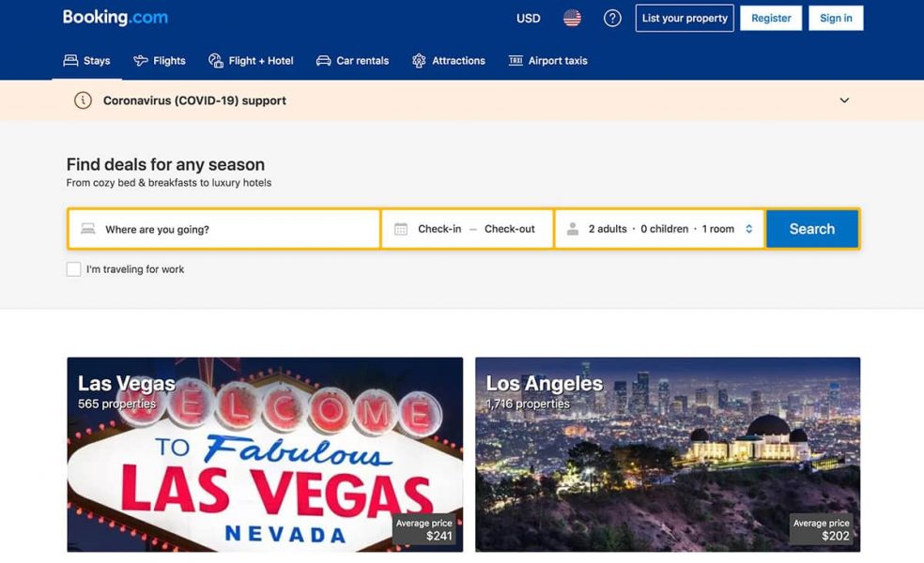Check the I'm traveling for work box

(73, 269)
